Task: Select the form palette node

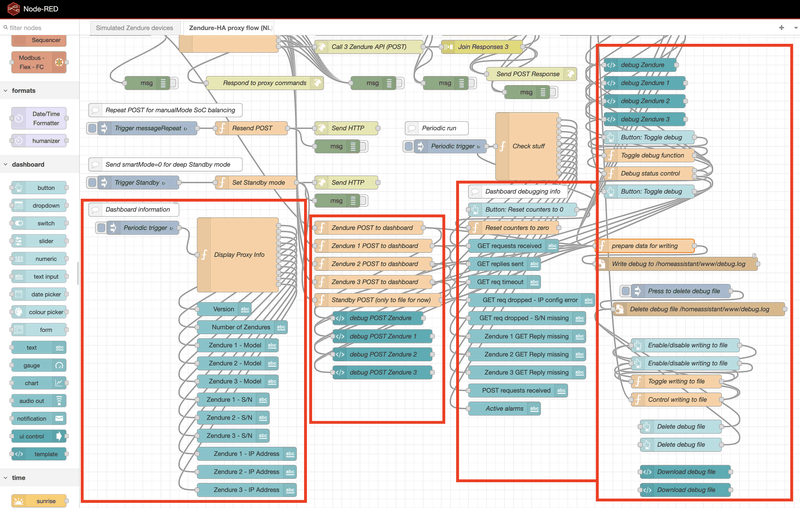Action: [39, 330]
